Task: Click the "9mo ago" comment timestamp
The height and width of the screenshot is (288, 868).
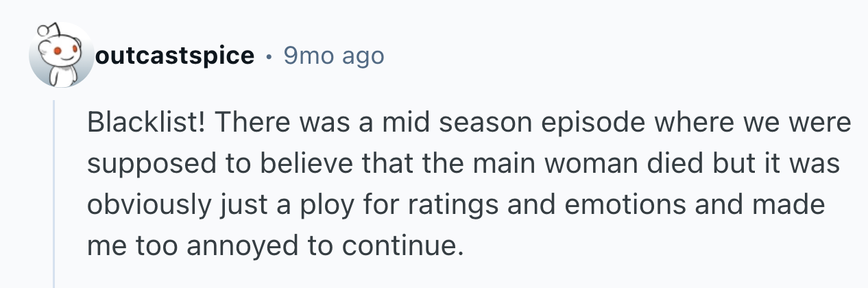Action: coord(333,56)
